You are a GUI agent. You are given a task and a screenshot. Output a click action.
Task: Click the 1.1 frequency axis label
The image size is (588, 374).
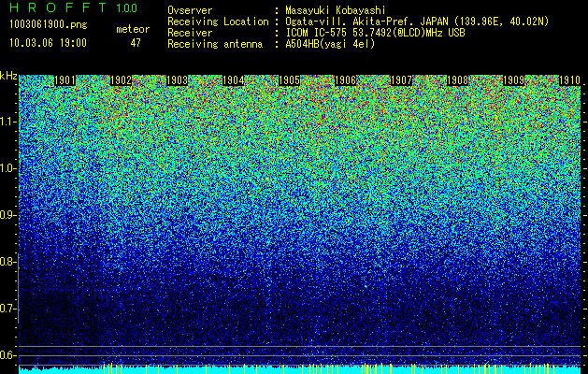[8, 122]
